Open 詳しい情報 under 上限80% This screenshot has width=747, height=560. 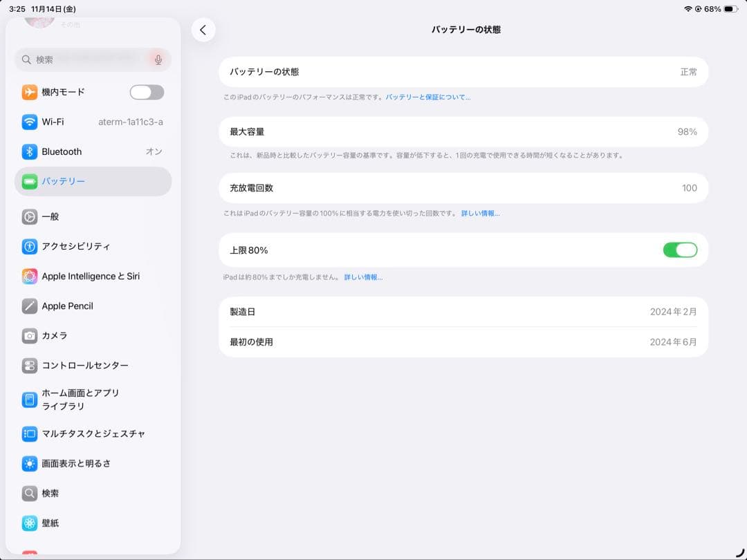[364, 277]
